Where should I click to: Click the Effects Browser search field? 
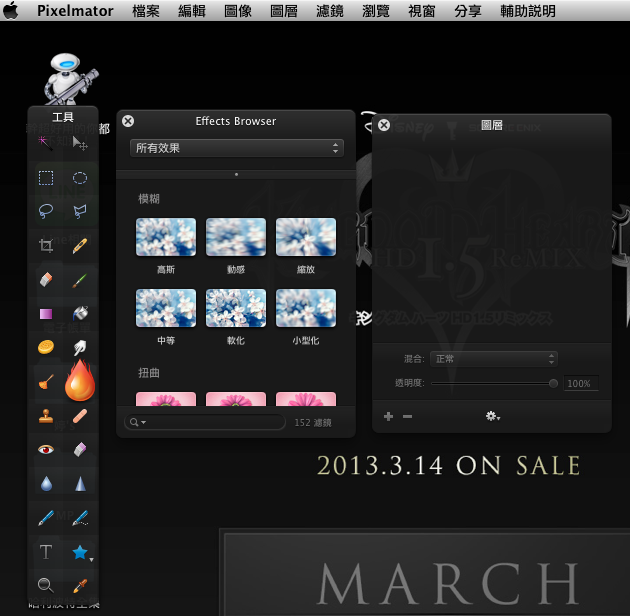tap(205, 422)
